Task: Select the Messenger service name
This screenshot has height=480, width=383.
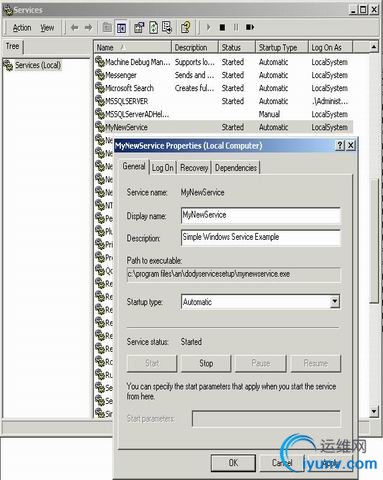Action: pos(121,75)
